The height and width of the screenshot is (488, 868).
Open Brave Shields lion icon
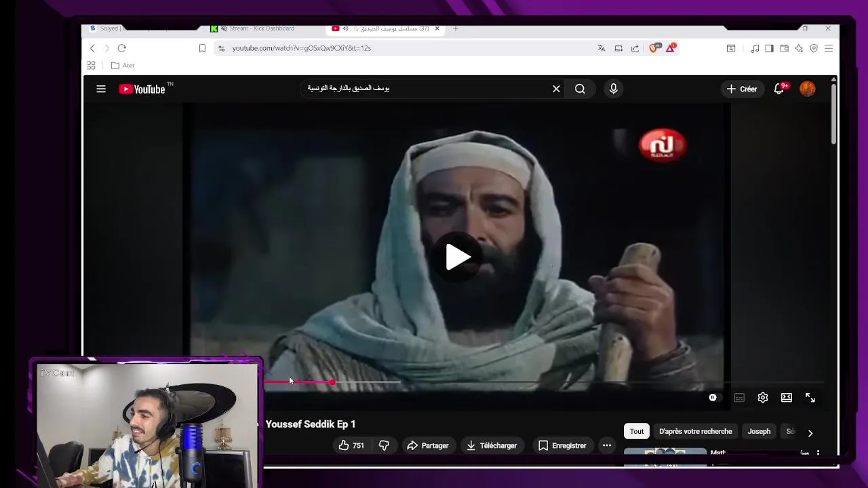[x=654, y=48]
